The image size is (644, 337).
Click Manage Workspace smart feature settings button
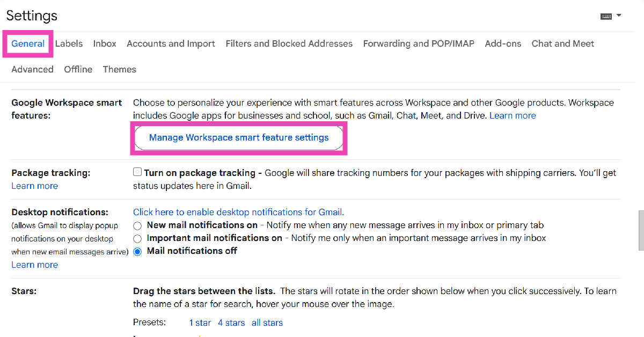coord(239,138)
